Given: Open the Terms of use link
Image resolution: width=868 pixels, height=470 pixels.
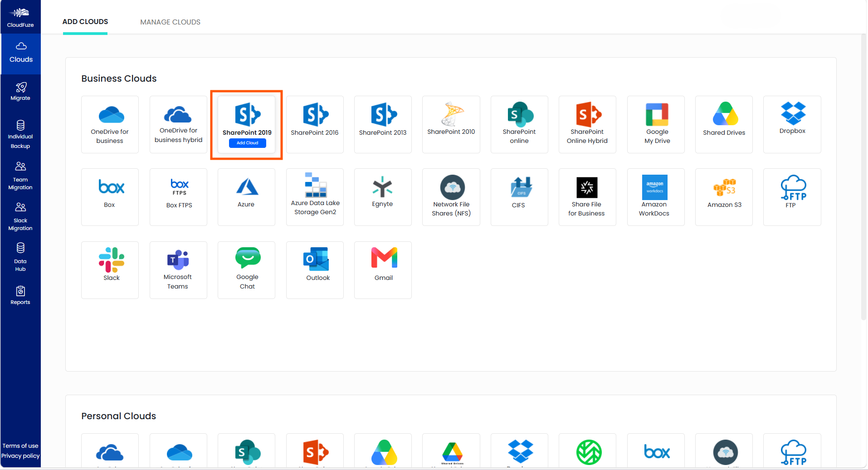Looking at the screenshot, I should tap(20, 446).
